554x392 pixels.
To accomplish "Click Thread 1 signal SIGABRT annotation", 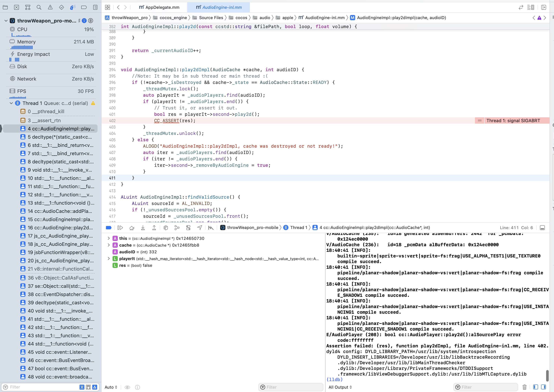I will click(x=513, y=121).
